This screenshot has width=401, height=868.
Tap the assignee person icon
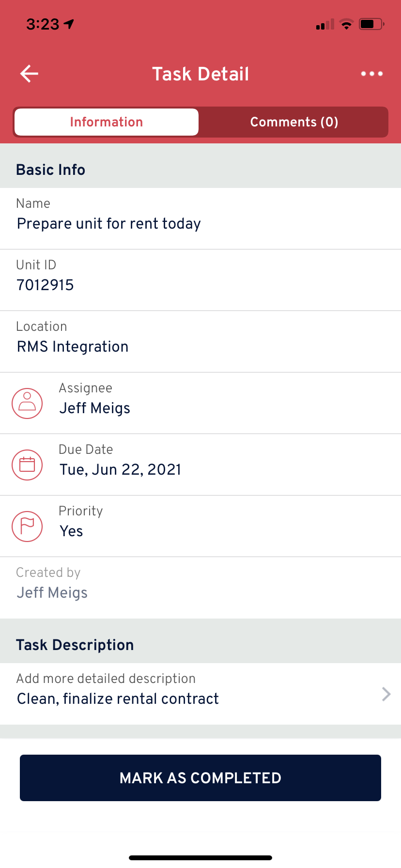[x=27, y=403]
